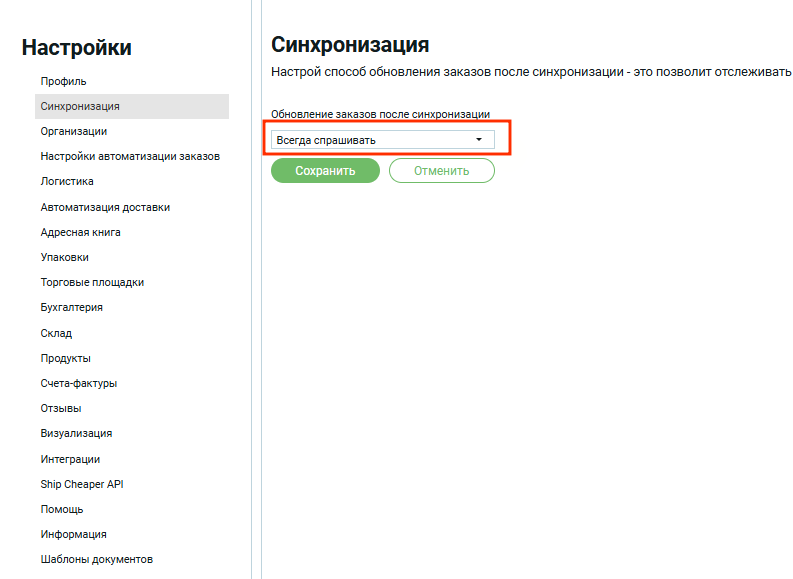Click the dropdown arrow for order update mode
Screen dimensions: 793x579
479,140
